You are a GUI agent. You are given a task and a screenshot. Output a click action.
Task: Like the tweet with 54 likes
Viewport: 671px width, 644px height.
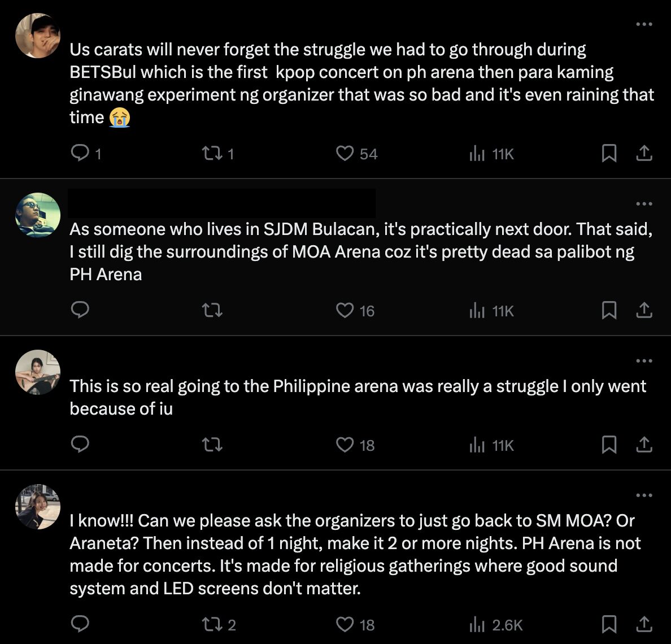point(345,153)
